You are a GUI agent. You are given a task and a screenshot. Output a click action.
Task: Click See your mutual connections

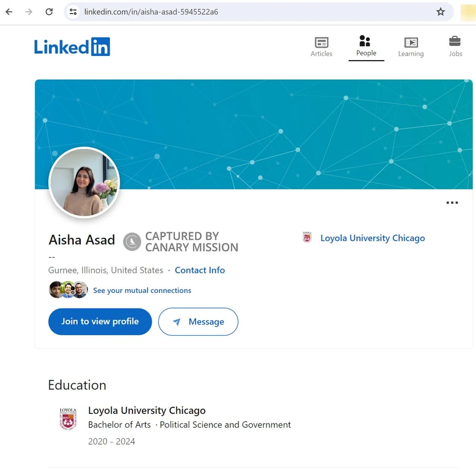click(x=142, y=290)
